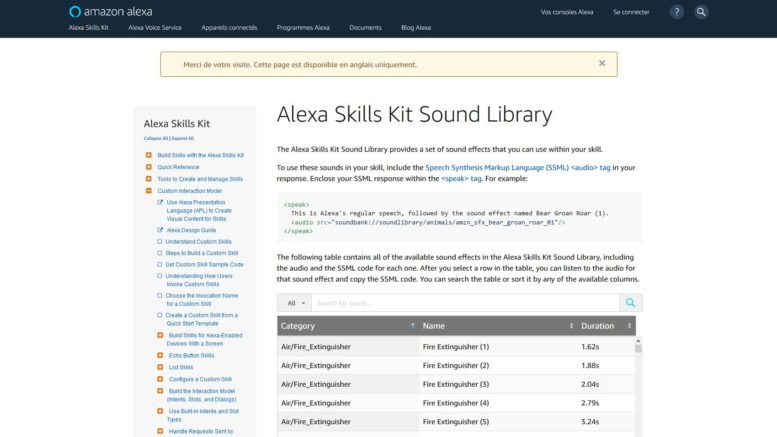Expand the Echo Button Skills section
Screen dimensions: 777x437
coord(160,355)
